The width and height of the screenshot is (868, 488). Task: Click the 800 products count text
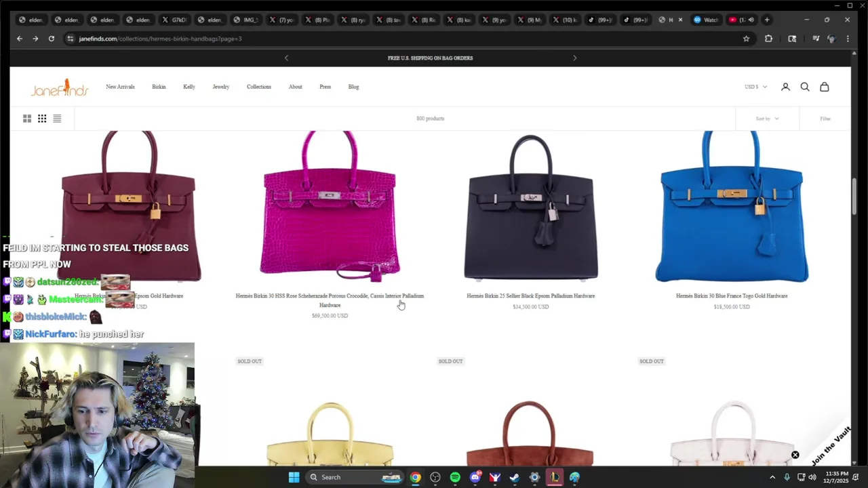(430, 119)
